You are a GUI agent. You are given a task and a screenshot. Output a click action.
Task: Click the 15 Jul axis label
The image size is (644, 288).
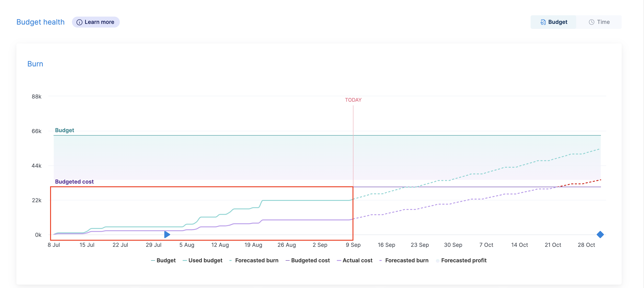[87, 245]
